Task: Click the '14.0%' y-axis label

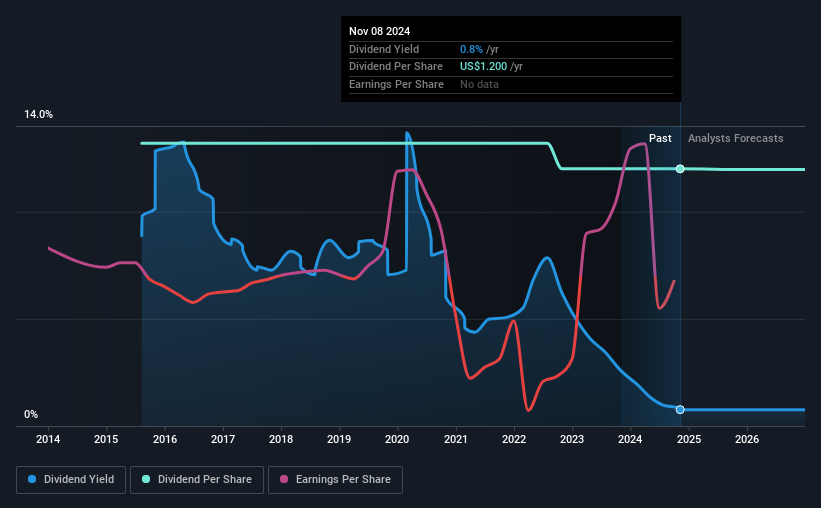Action: coord(38,115)
